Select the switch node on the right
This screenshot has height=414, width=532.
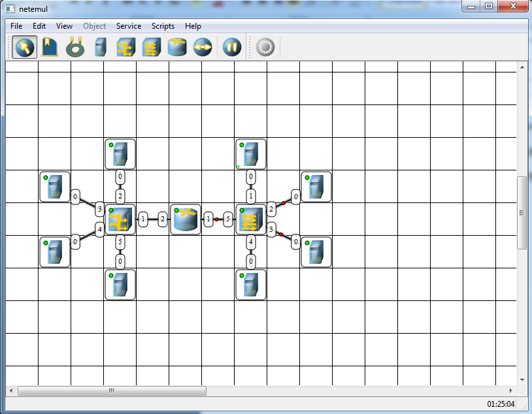point(251,219)
